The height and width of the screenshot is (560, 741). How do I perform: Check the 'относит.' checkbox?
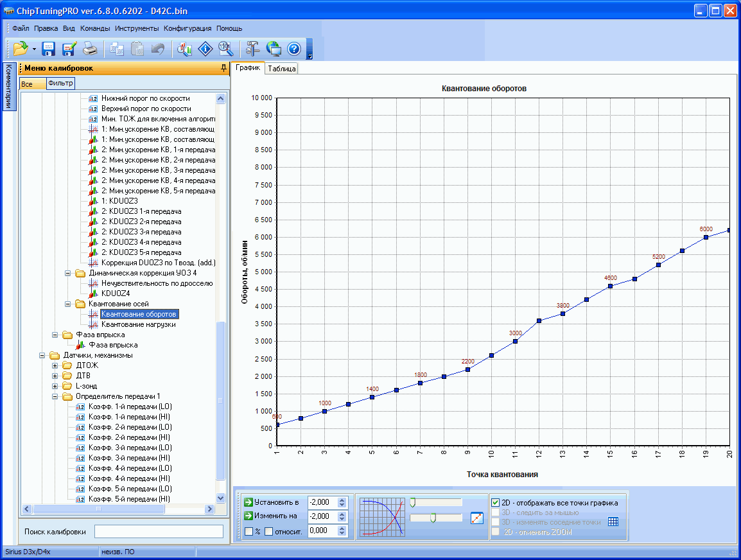(269, 531)
